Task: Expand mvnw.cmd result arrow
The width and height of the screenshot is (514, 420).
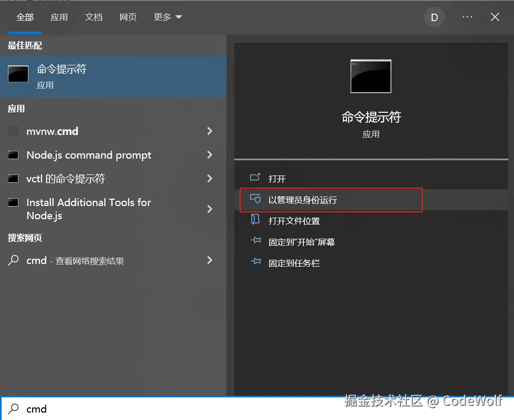Action: pyautogui.click(x=210, y=131)
